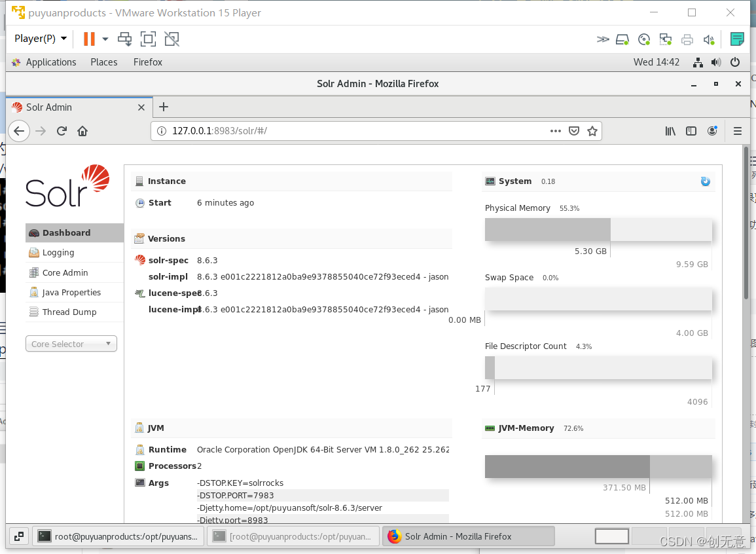Click the VMware network adapter device icon
The width and height of the screenshot is (756, 554).
pyautogui.click(x=666, y=39)
